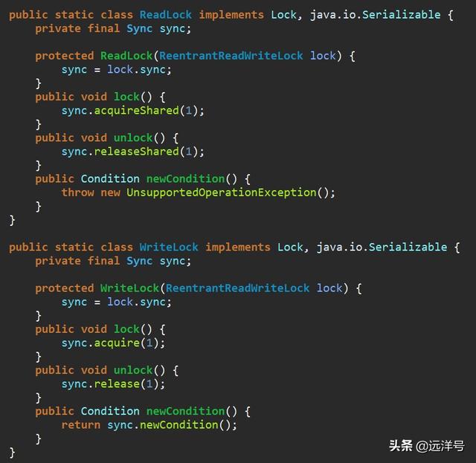Click the ReadLock class name
The height and width of the screenshot is (463, 476).
(x=166, y=15)
